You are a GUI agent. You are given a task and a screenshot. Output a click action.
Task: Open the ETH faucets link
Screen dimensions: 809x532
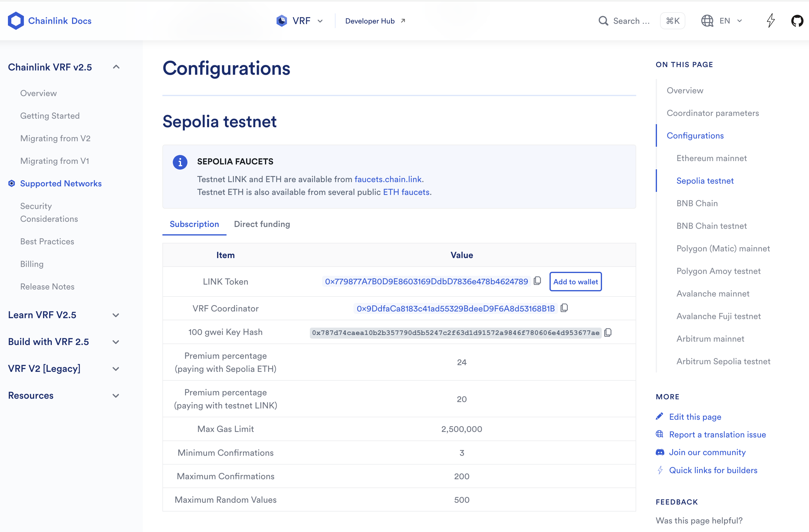(406, 192)
